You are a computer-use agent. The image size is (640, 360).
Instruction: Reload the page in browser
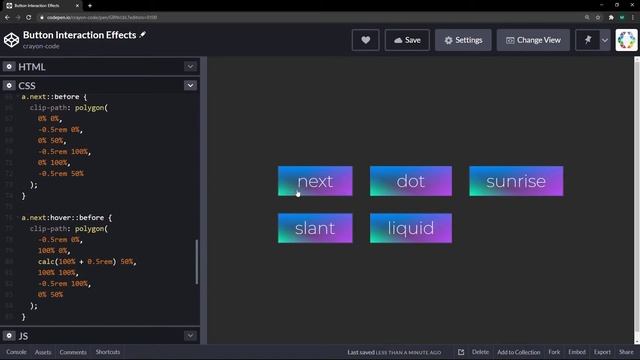[x=29, y=17]
